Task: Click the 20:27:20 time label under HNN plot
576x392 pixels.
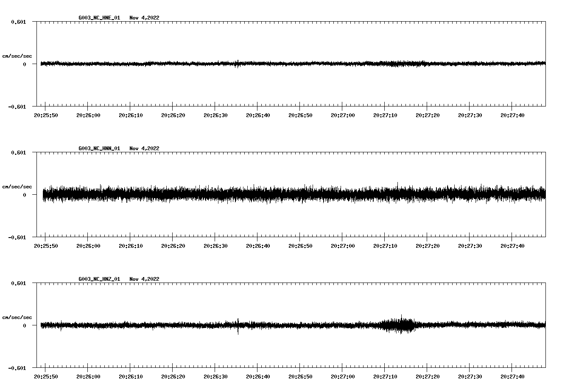Action: [x=428, y=246]
